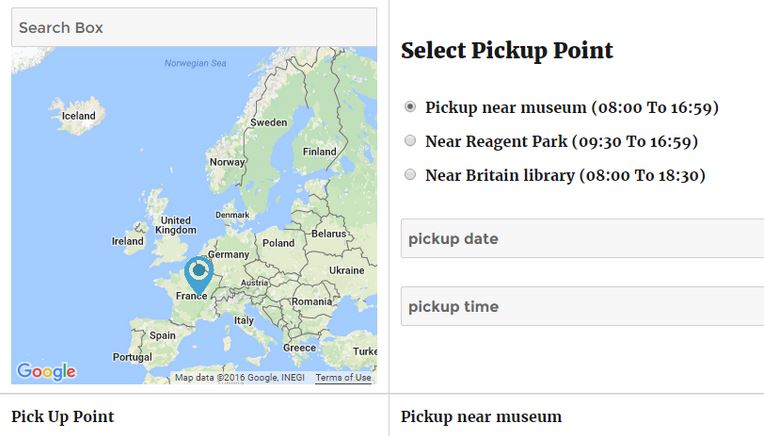Choose the Near Reagent Park radio button
This screenshot has height=436, width=764.
point(410,141)
